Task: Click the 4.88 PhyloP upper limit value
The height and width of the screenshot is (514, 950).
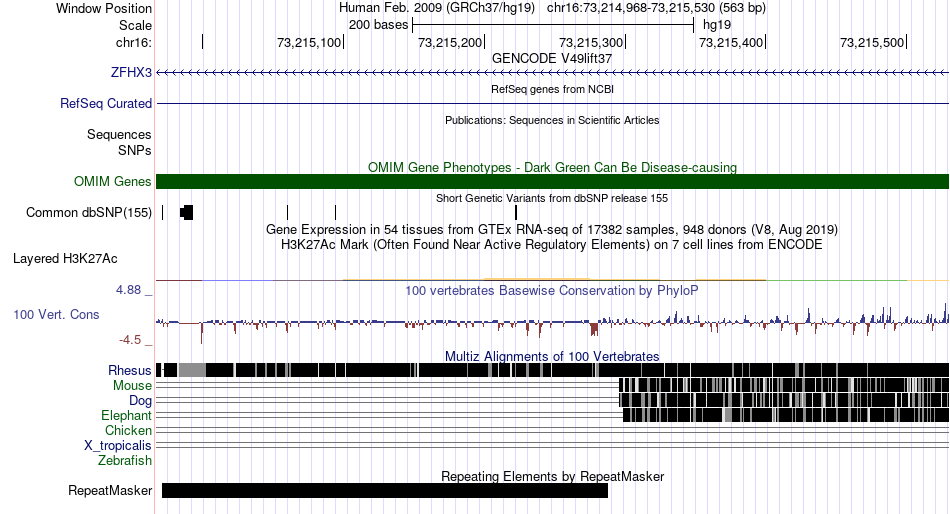Action: point(128,290)
